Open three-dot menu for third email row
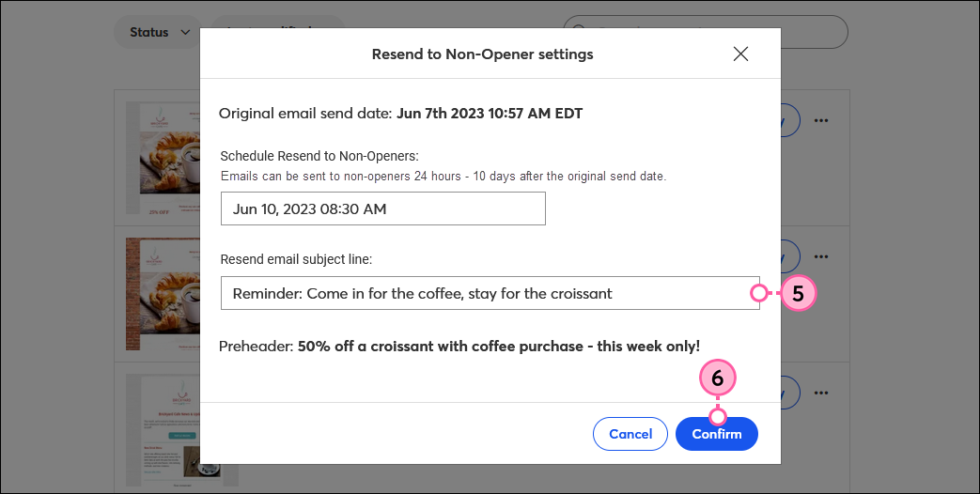Image resolution: width=980 pixels, height=494 pixels. click(821, 393)
